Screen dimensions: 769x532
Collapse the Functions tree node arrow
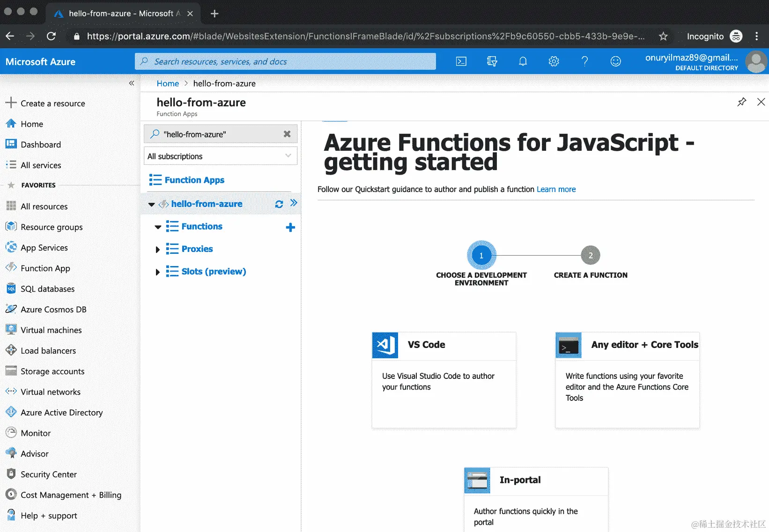pos(158,227)
